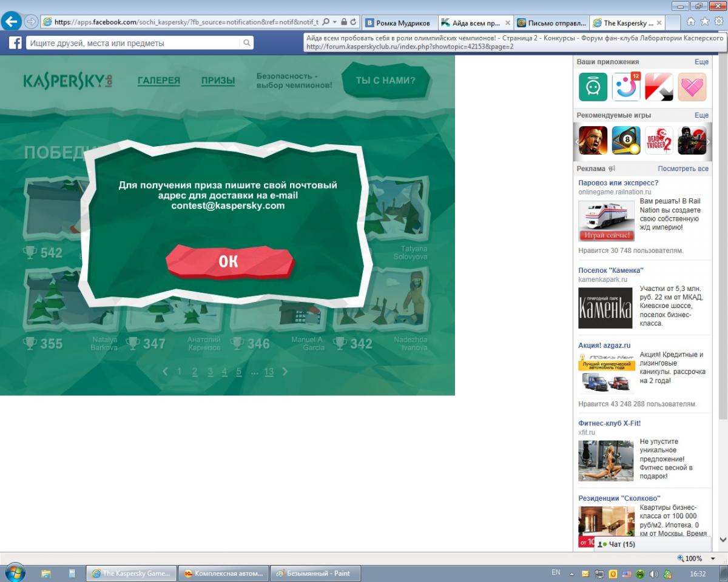Open the Паровоз или экспресс? ad link

pos(618,182)
